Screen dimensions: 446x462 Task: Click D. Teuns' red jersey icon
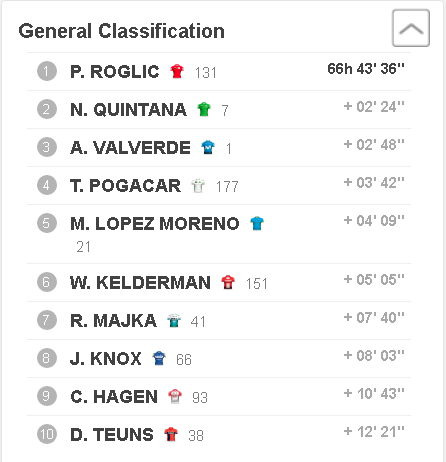click(x=171, y=434)
